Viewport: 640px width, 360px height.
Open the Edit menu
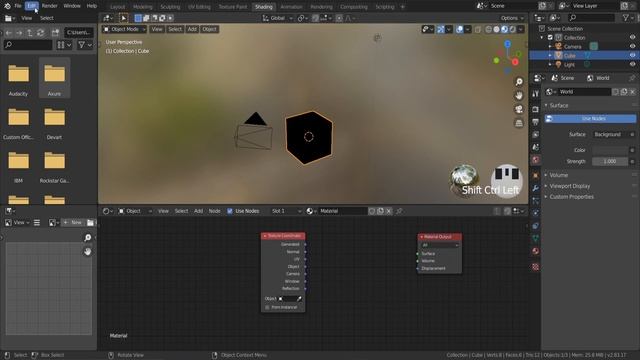click(31, 6)
